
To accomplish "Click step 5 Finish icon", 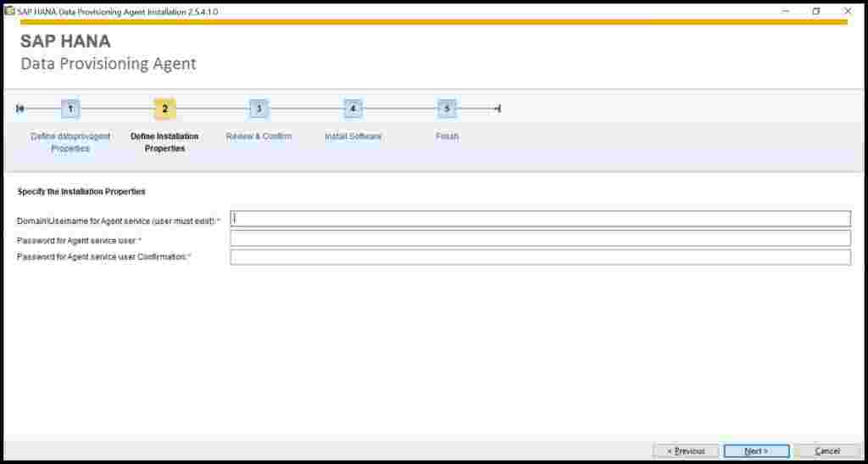I will (x=447, y=109).
